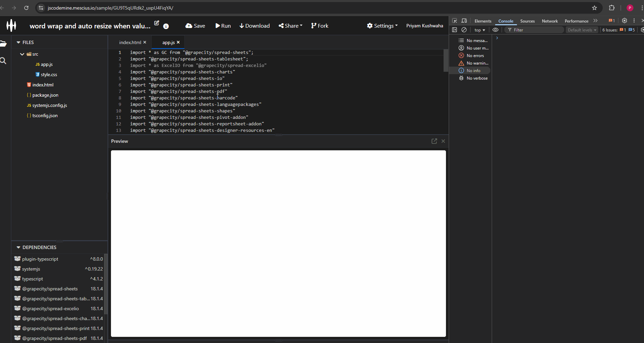Close the index.html editor tab
The height and width of the screenshot is (343, 644).
(x=145, y=42)
